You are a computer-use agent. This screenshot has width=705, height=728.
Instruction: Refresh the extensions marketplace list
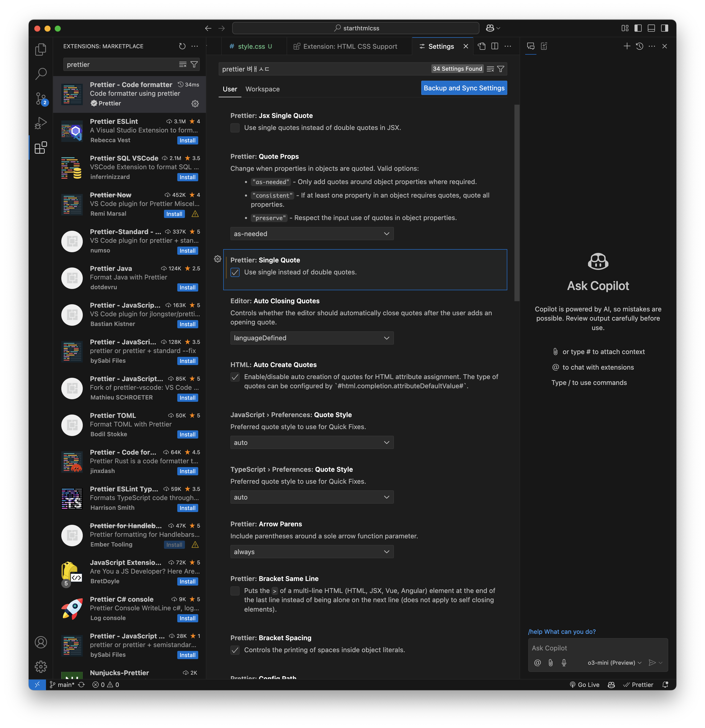[182, 46]
